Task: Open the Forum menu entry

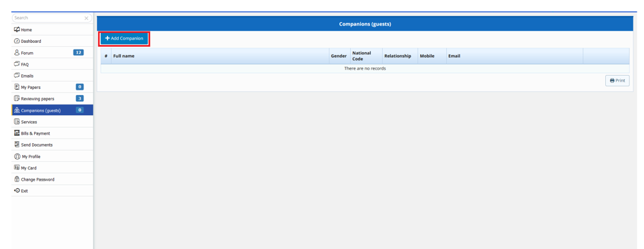Action: pyautogui.click(x=52, y=53)
